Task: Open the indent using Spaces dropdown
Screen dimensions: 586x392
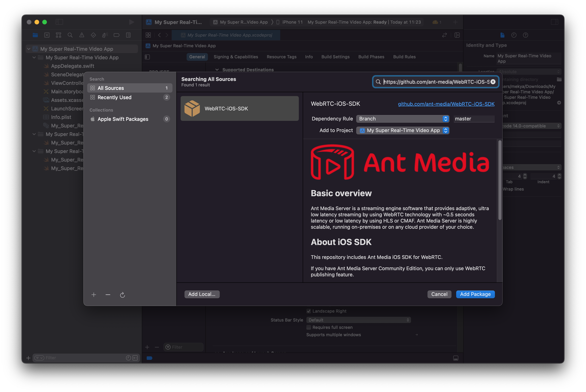Action: (532, 167)
